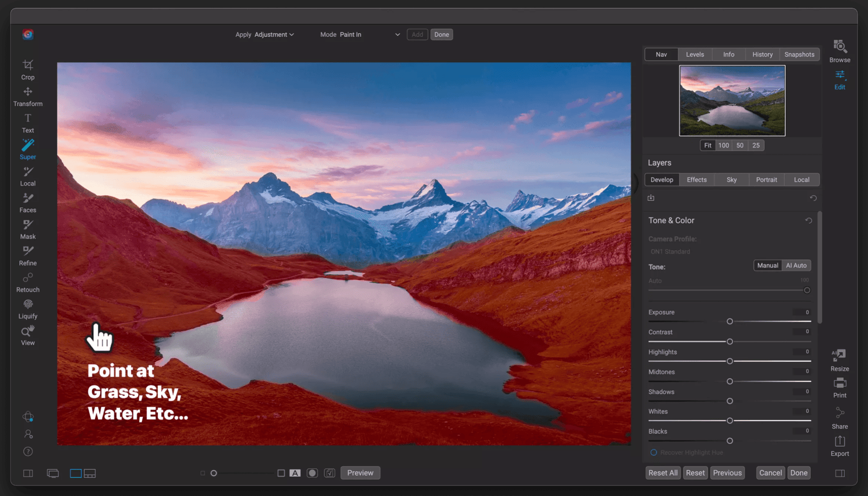Select the Crop tool
The width and height of the screenshot is (868, 496).
[x=28, y=70]
